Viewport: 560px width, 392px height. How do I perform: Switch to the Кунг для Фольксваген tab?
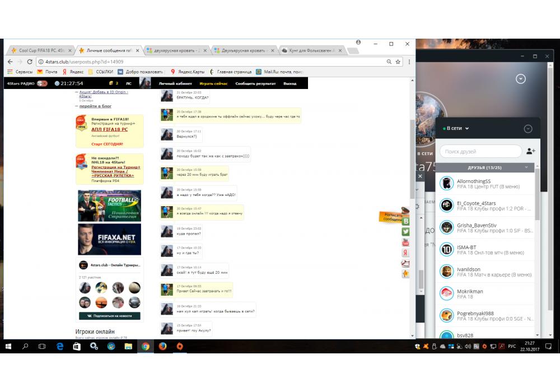[x=311, y=50]
